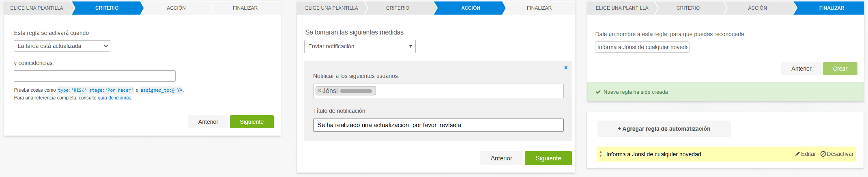The height and width of the screenshot is (177, 868).
Task: Click Anterior next to Crear
Action: (x=801, y=69)
